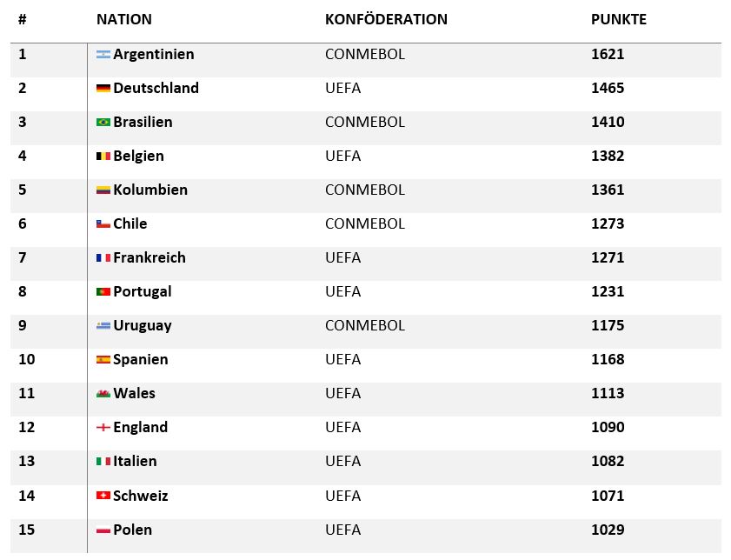Click the Switzerland flag icon
Screen dimensions: 731x560
tap(103, 496)
